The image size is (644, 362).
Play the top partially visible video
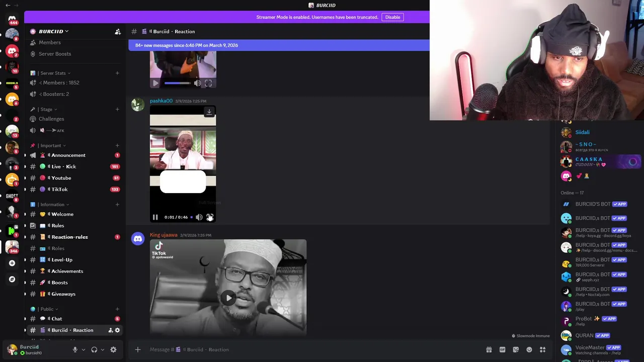[155, 83]
